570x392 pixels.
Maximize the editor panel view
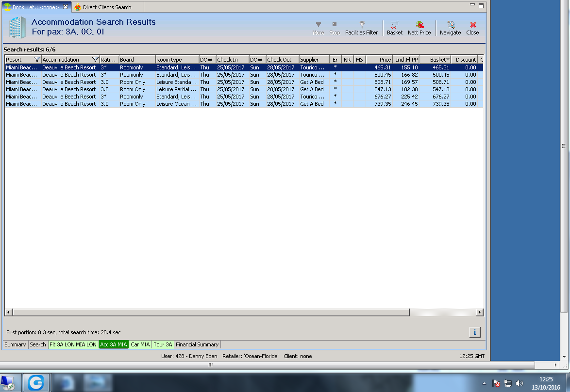(x=481, y=5)
